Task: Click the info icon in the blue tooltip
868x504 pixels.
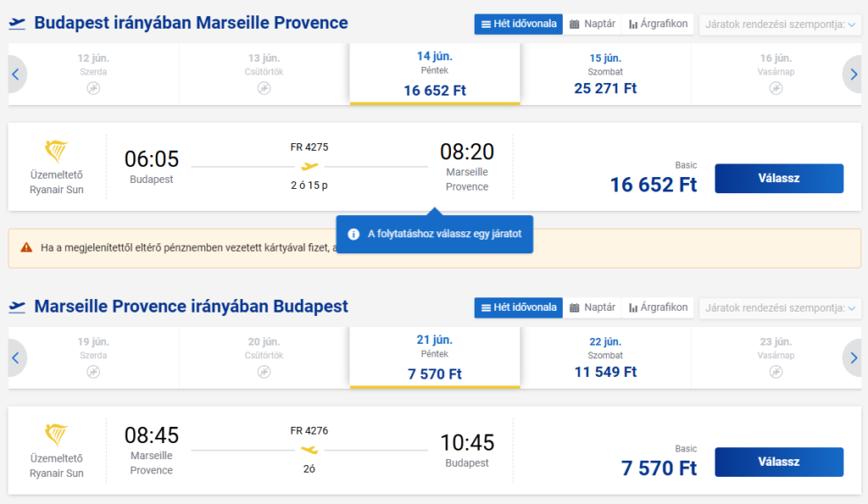Action: pyautogui.click(x=353, y=234)
